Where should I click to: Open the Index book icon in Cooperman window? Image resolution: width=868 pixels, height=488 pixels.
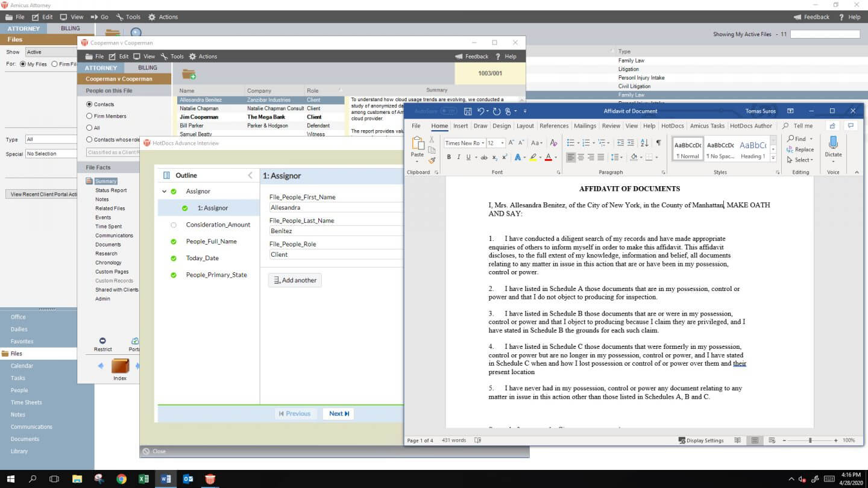click(120, 366)
